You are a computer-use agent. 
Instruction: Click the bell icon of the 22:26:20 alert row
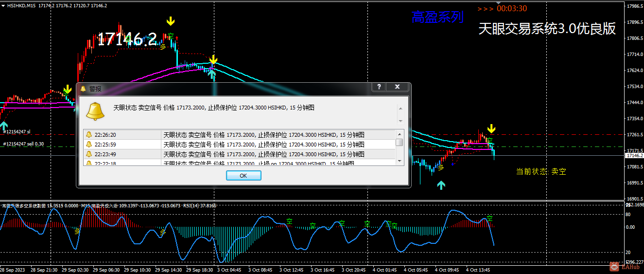click(x=89, y=135)
